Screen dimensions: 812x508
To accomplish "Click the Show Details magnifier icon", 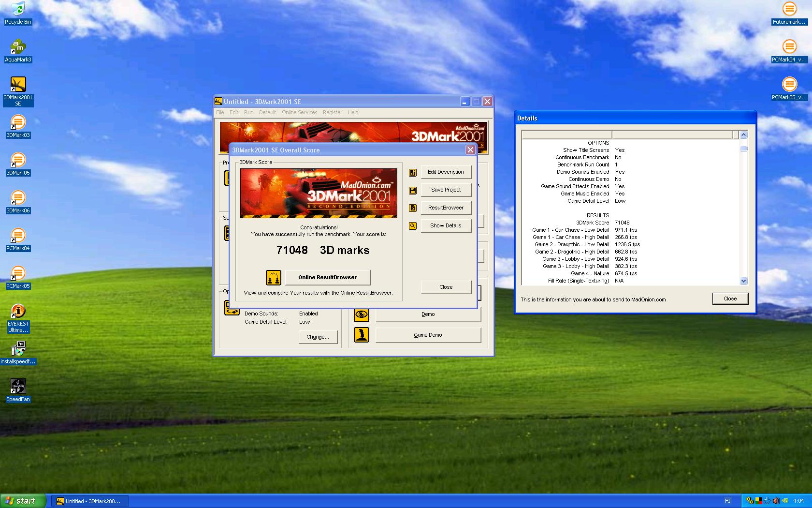I will [413, 226].
